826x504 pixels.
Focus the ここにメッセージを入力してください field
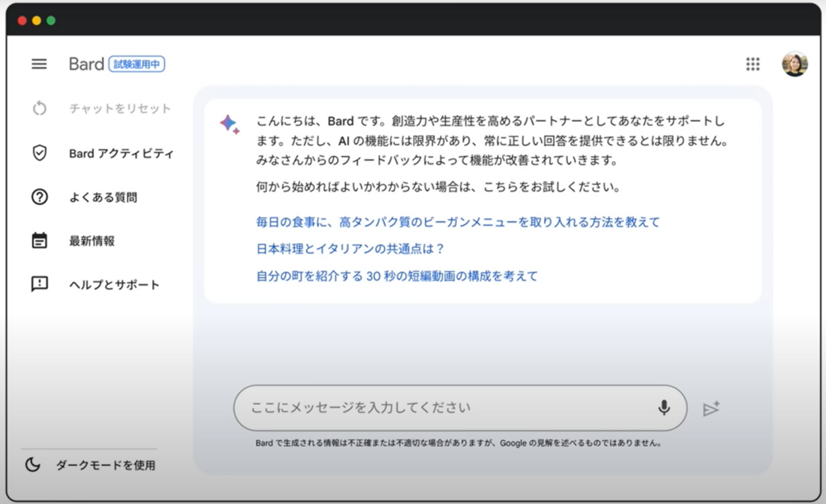tap(460, 408)
